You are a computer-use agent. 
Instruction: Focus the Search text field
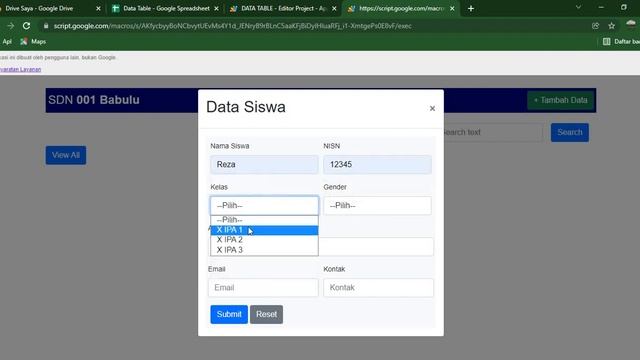493,133
